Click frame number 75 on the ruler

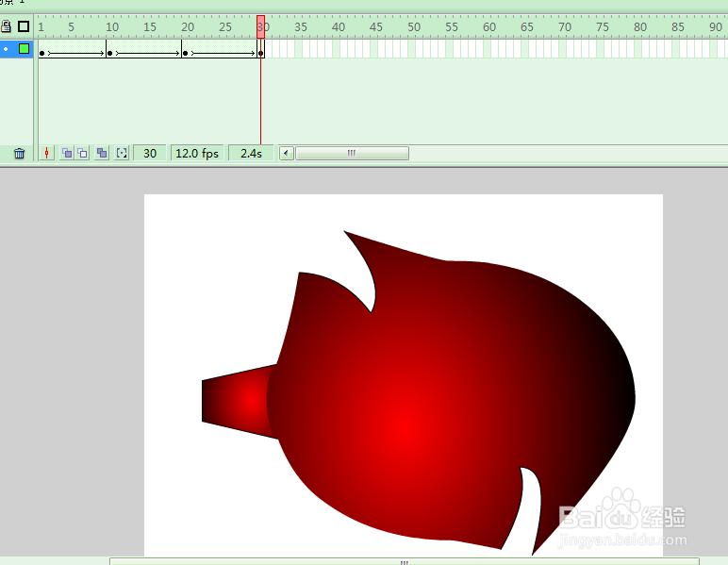[x=603, y=27]
